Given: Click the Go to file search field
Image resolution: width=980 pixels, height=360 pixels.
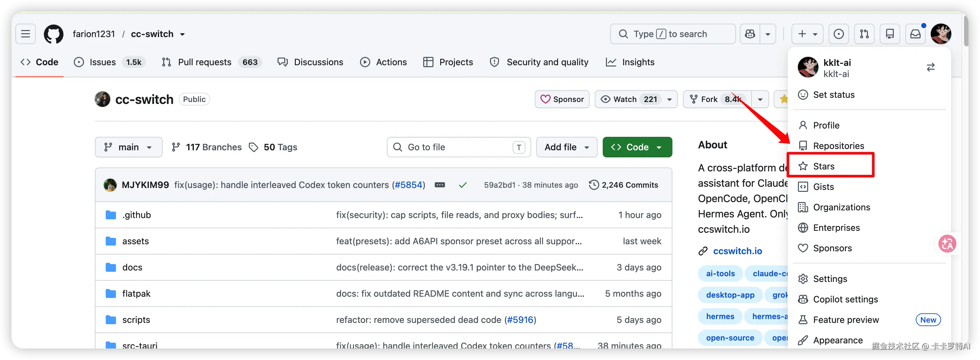Looking at the screenshot, I should 458,147.
